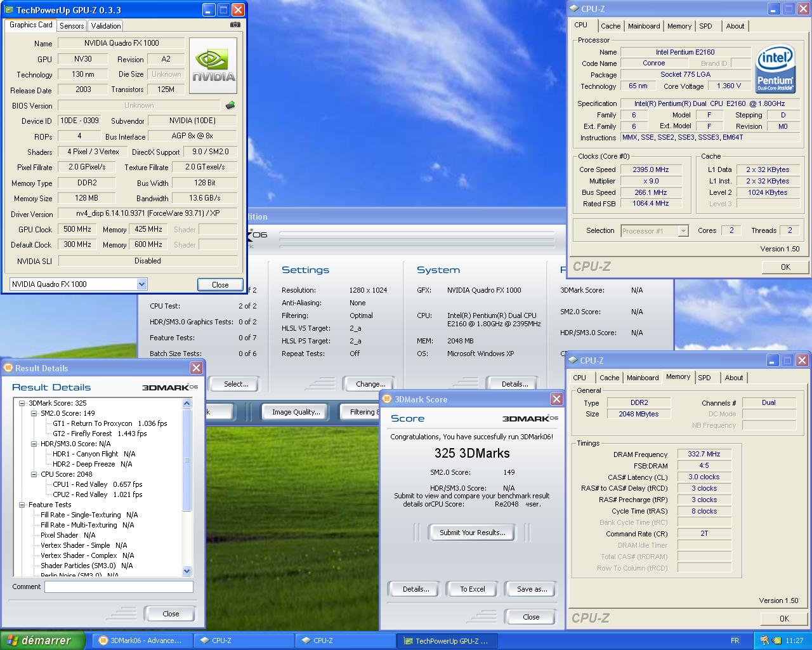
Task: Click the lower CPU-Z Memory window title icon
Action: click(573, 361)
